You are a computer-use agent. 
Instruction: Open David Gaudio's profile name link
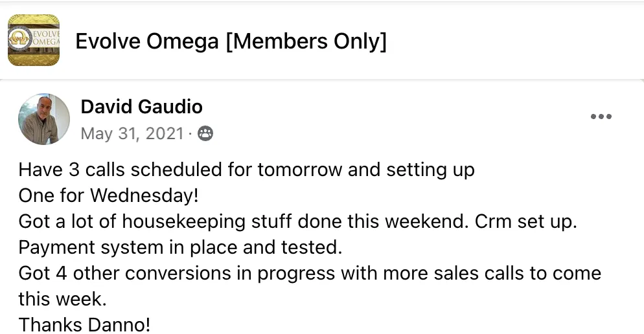pos(141,107)
